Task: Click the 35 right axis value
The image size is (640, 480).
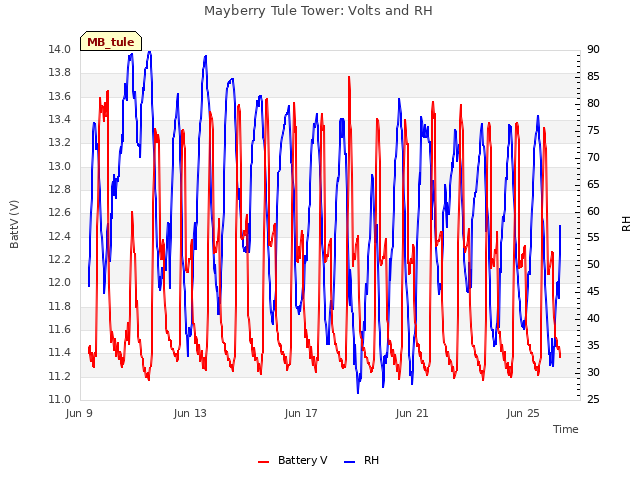Action: point(593,345)
